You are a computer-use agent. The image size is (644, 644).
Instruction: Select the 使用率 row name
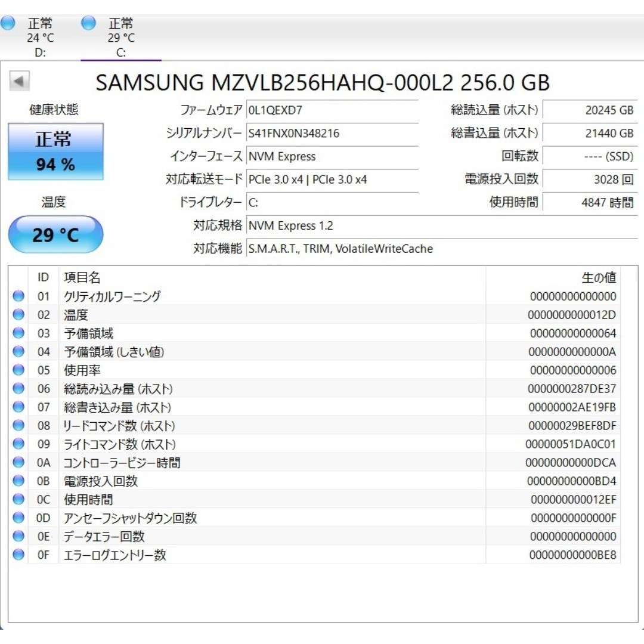click(x=82, y=370)
